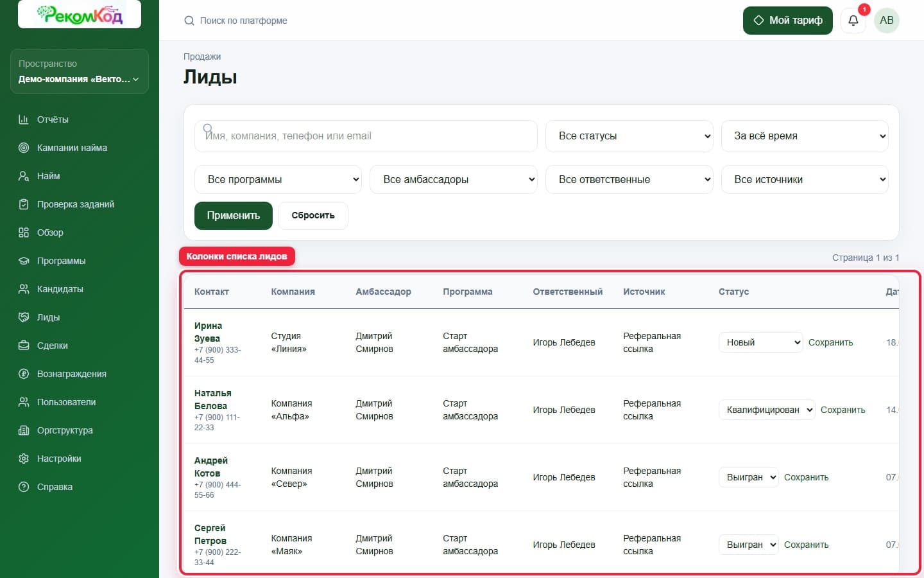Open the notifications bell icon
Image resolution: width=924 pixels, height=578 pixels.
click(853, 21)
